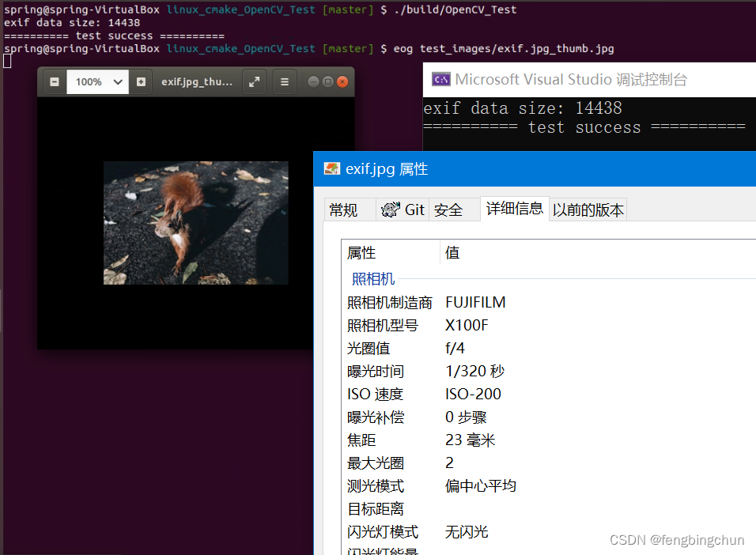Click the X100F camera model value
Screen dimensions: 756x555
[467, 325]
